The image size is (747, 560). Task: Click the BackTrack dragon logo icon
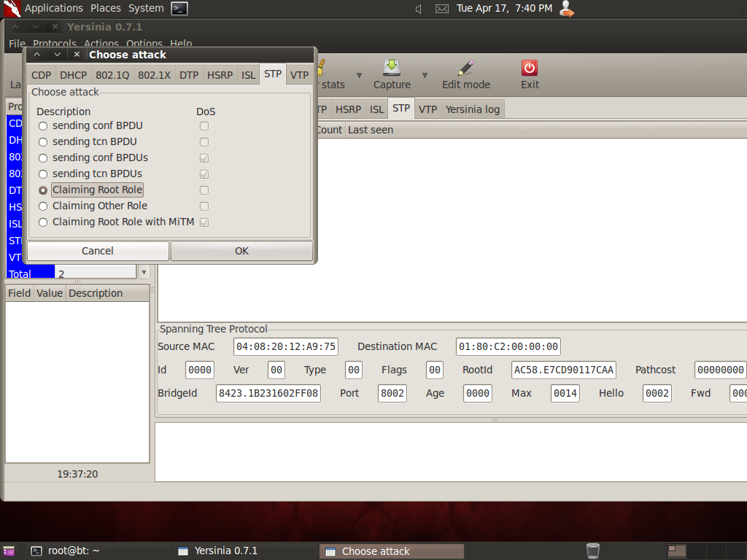click(x=12, y=9)
